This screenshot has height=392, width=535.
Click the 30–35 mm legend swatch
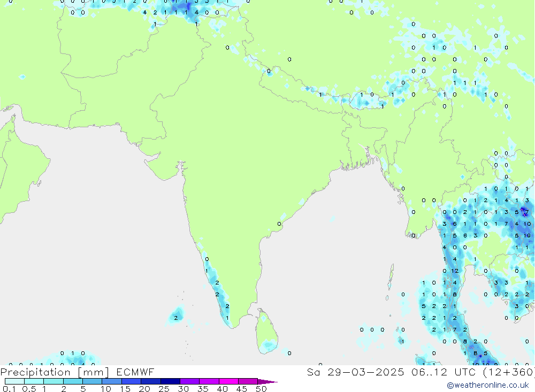[190, 381]
